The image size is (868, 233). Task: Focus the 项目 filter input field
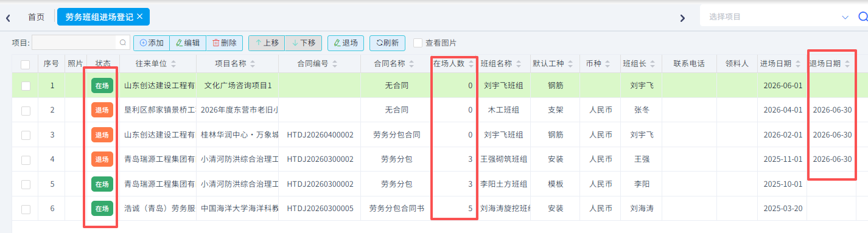pos(74,43)
